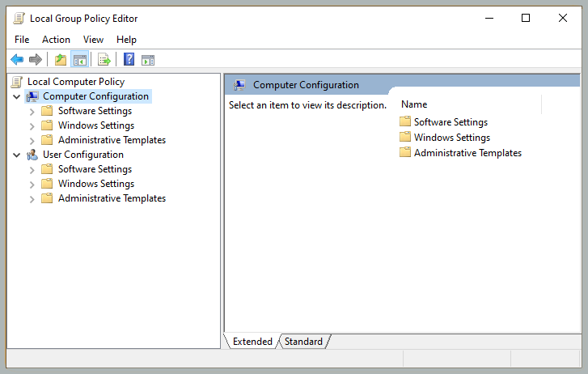
Task: Click folder icon of Software Settings under User Configuration
Action: tap(47, 169)
